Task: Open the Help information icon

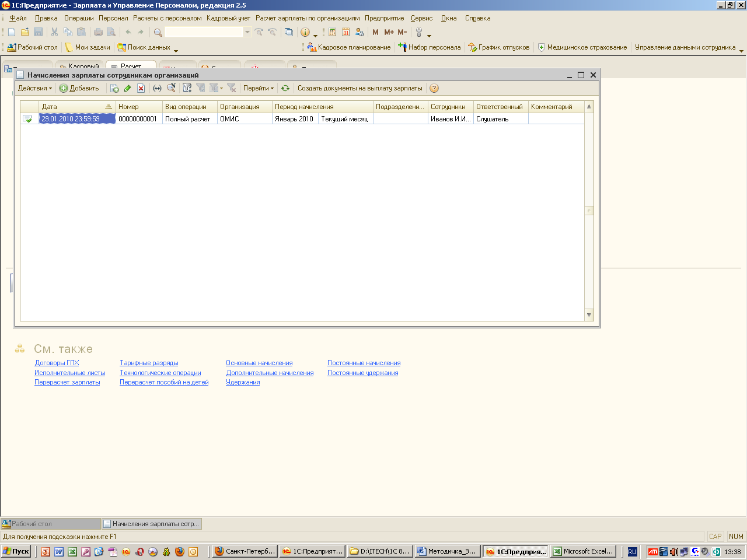Action: [x=305, y=32]
